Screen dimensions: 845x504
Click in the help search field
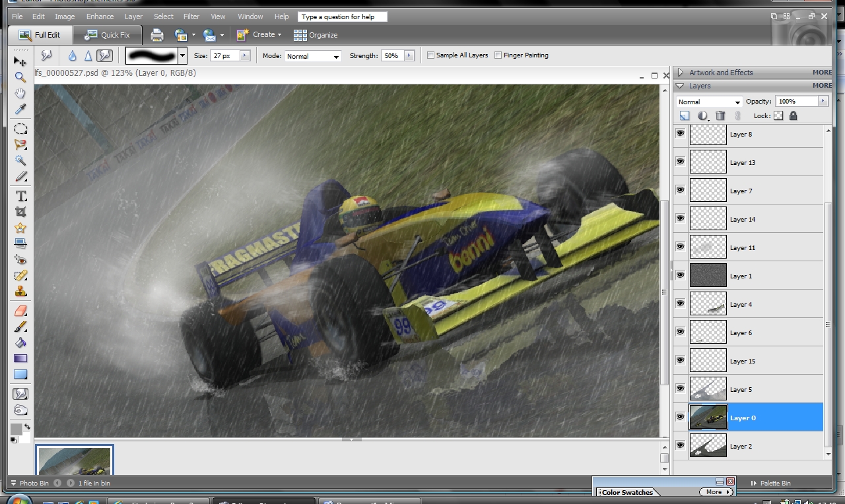(342, 16)
